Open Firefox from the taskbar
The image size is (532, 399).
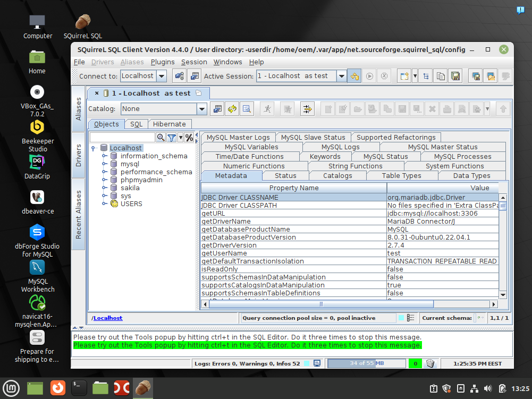click(58, 388)
